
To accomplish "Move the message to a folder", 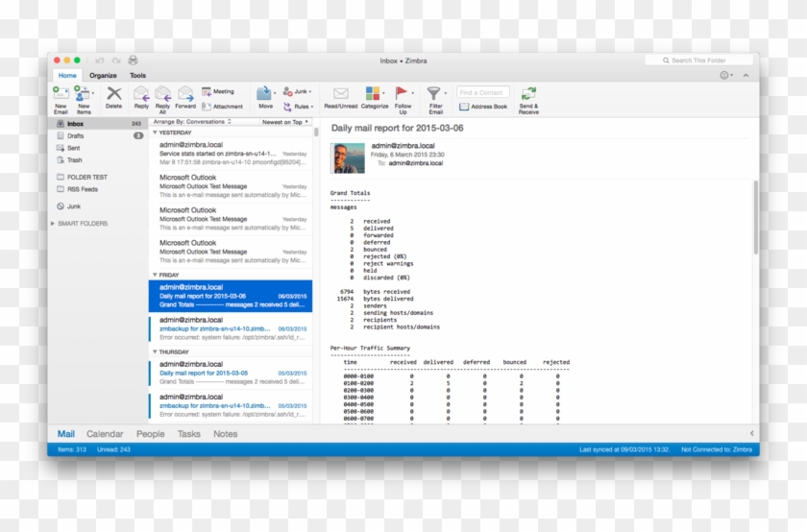I will click(x=265, y=98).
